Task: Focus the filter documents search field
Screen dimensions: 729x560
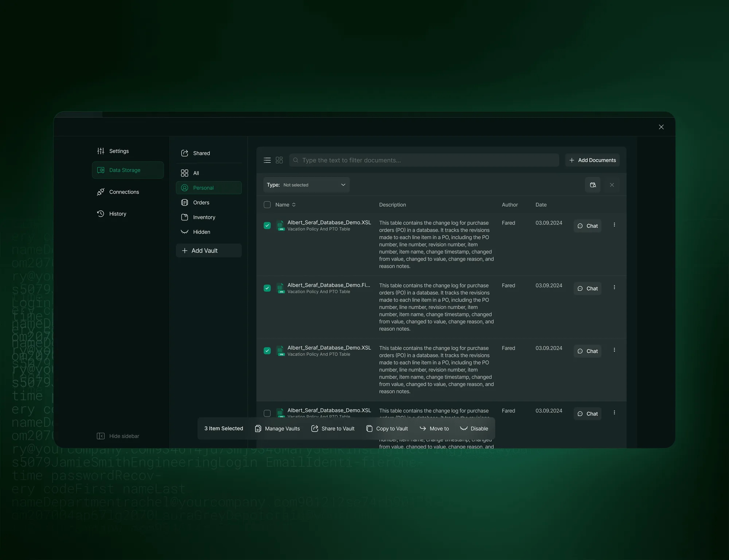Action: (424, 160)
